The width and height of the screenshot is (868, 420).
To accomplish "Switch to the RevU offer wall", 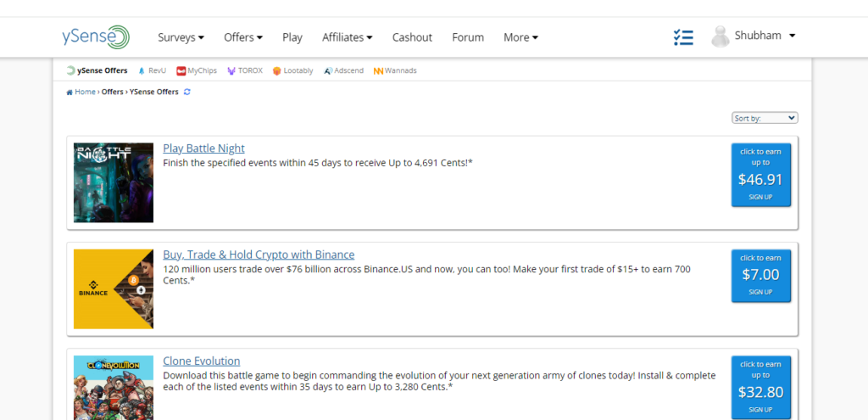I will coord(153,71).
